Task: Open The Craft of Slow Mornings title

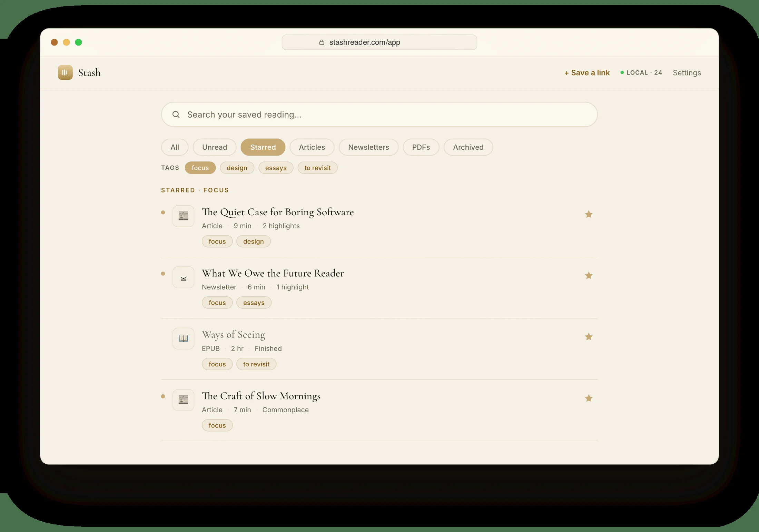Action: (261, 396)
